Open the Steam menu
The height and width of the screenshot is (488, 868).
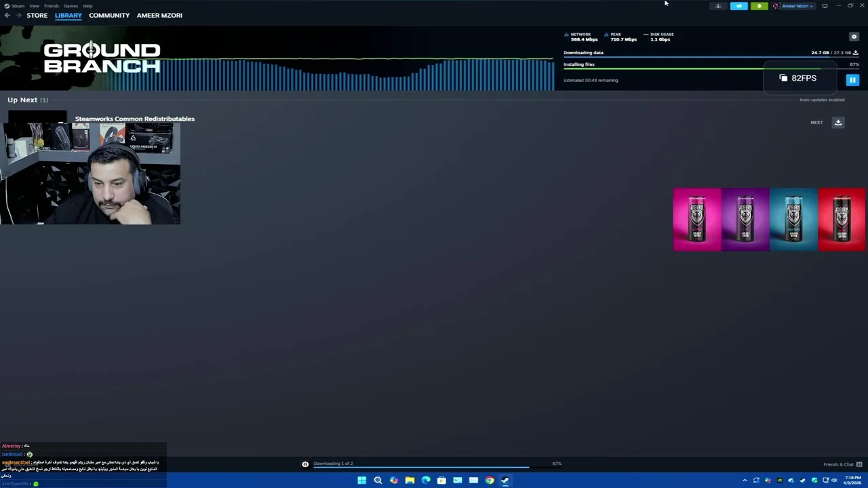coord(14,5)
